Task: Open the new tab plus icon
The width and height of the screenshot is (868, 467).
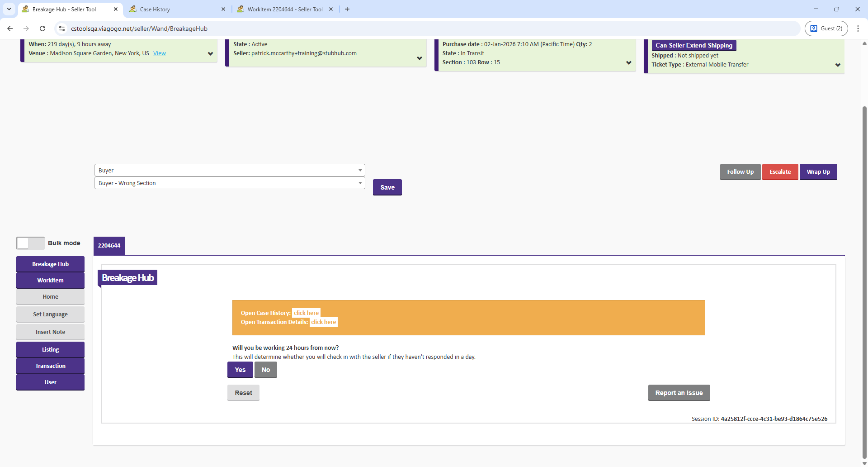Action: 347,9
